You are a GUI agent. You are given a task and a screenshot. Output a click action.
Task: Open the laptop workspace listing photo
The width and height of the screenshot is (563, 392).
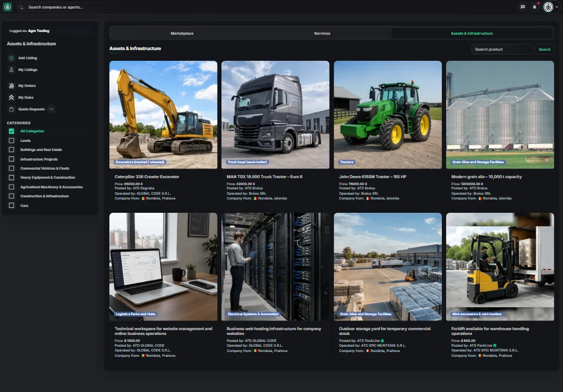coord(163,267)
